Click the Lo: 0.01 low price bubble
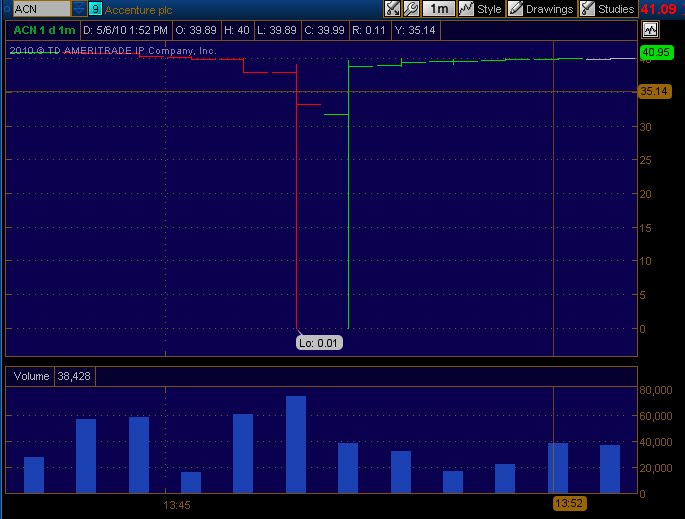 tap(319, 343)
